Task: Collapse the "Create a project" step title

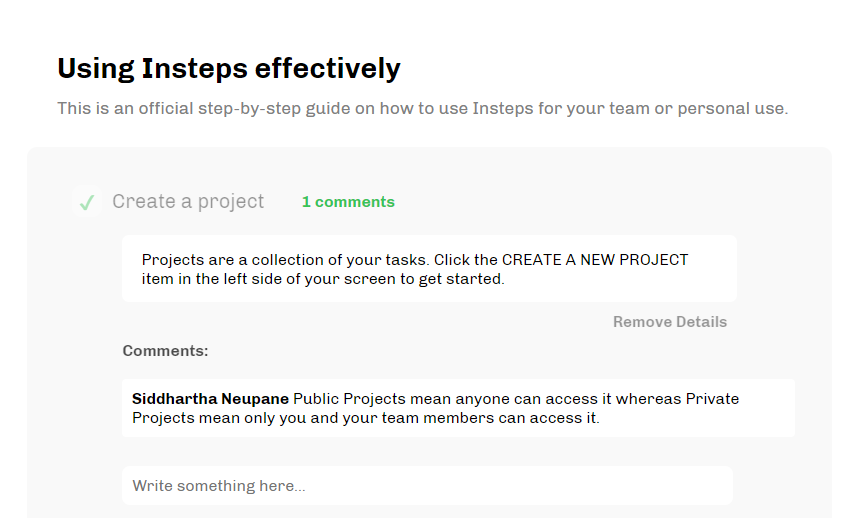Action: [188, 202]
